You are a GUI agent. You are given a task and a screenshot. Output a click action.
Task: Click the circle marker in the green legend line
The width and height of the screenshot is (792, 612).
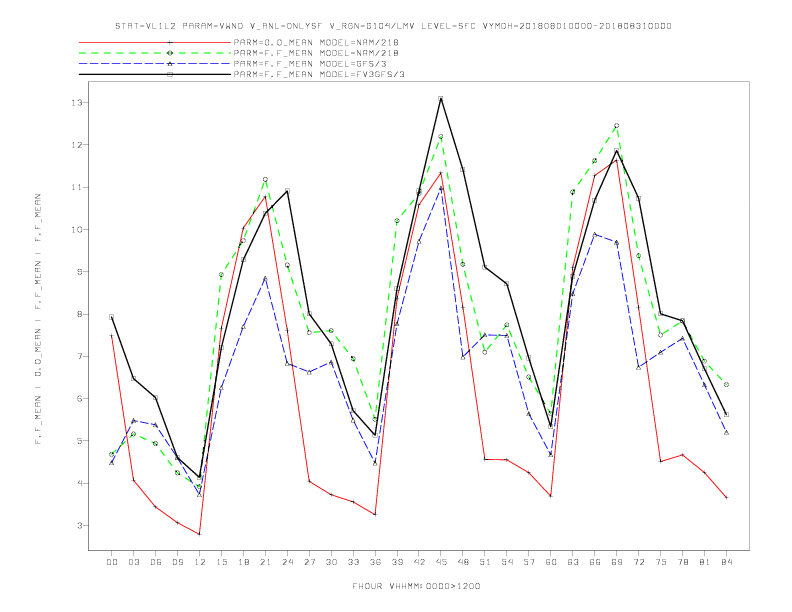click(x=170, y=53)
